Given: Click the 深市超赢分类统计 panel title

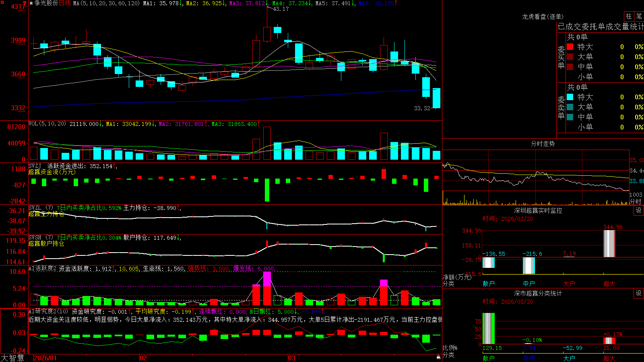Looking at the screenshot, I should click(x=538, y=293).
